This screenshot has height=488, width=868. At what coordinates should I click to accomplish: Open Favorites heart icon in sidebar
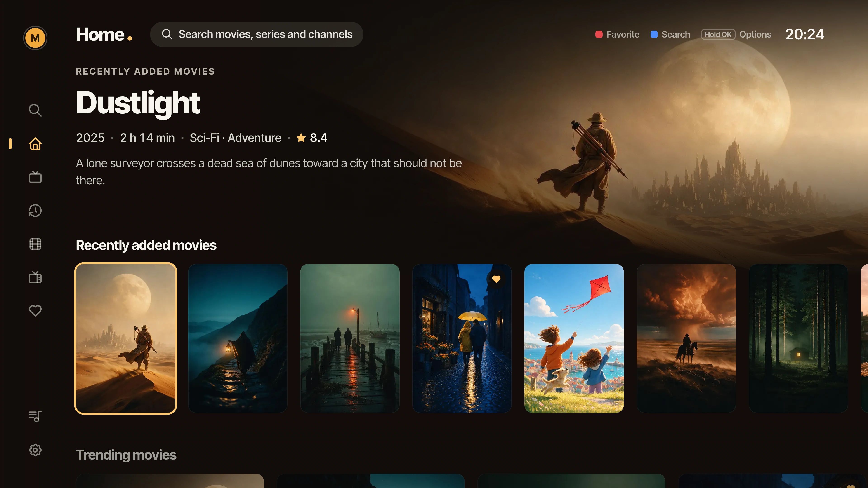(x=35, y=310)
